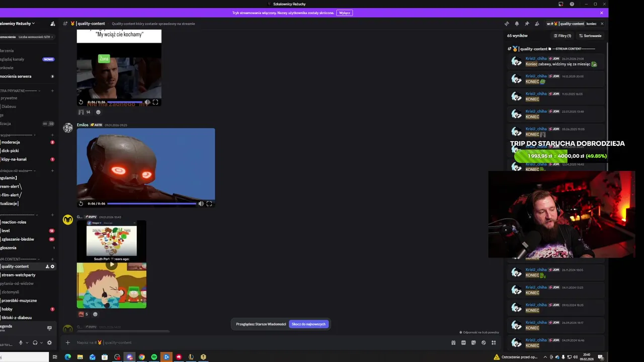Show hidden system tray icons chevron
Viewport: 644px width, 362px height.
[x=545, y=357]
